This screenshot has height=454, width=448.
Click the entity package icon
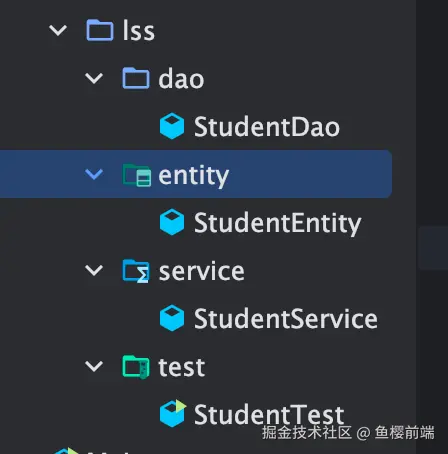[137, 175]
